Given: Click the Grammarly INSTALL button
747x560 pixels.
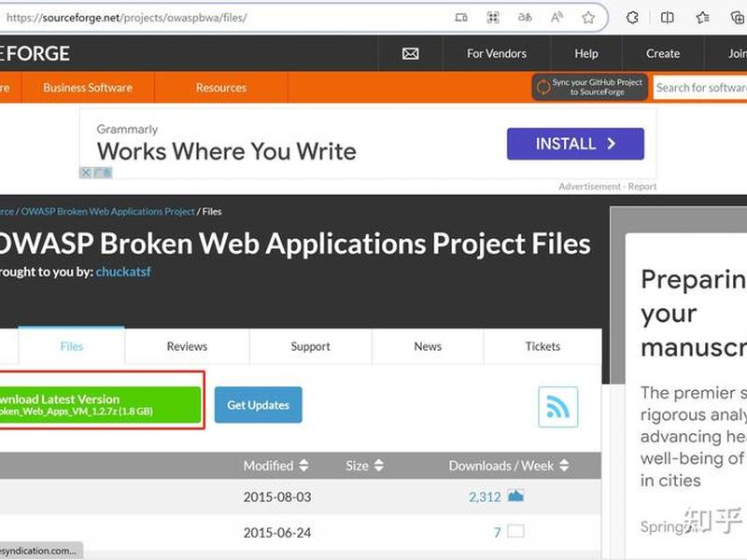Looking at the screenshot, I should click(575, 144).
